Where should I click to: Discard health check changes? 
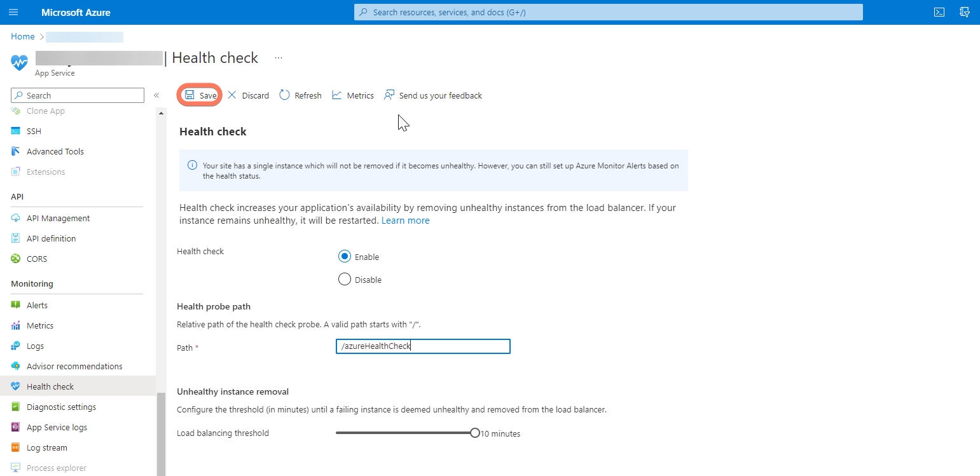click(x=248, y=95)
